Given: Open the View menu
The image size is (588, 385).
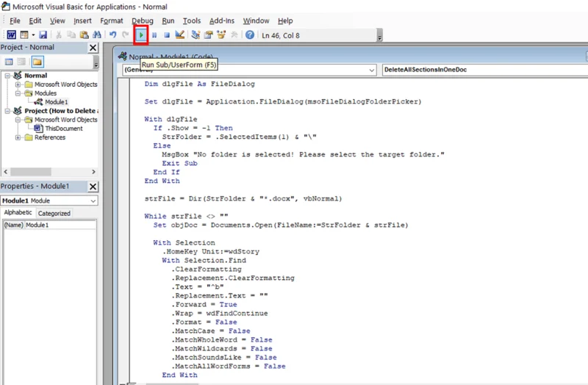Looking at the screenshot, I should 57,21.
